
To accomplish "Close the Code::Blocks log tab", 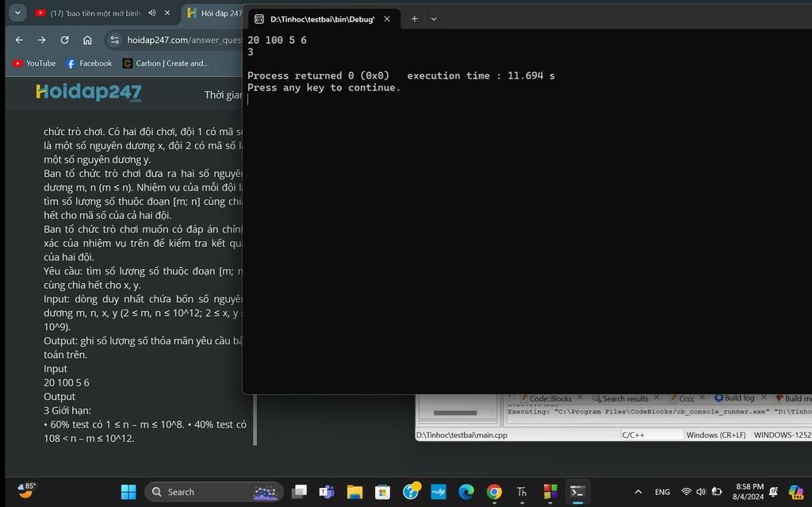I will (580, 398).
